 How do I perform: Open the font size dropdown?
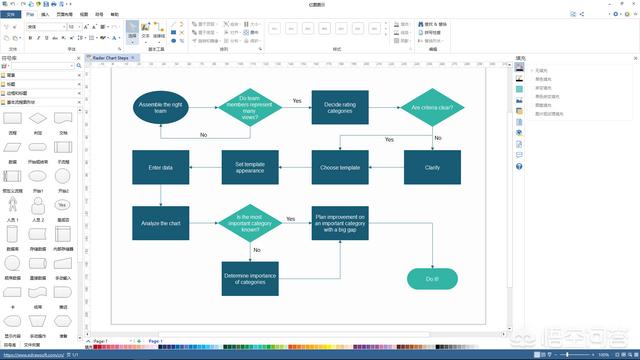[74, 27]
